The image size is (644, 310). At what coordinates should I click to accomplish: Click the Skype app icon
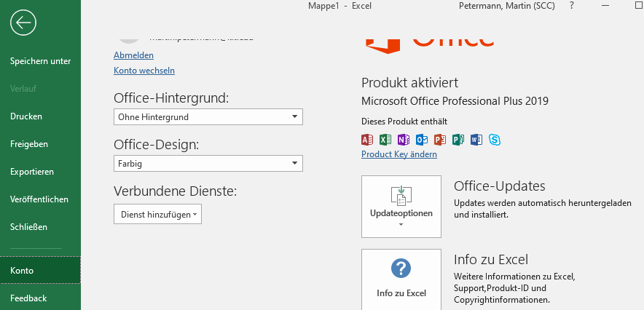(495, 140)
